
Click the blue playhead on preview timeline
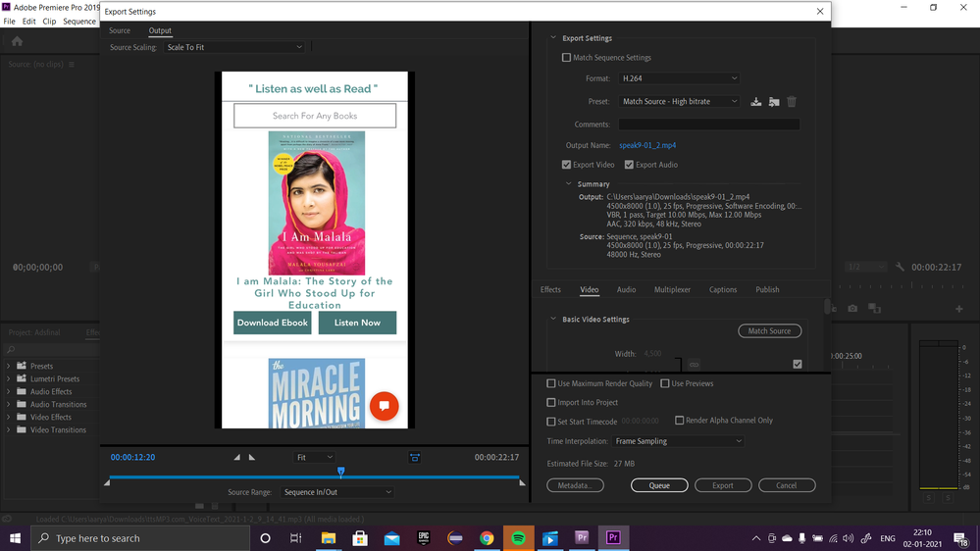(340, 472)
